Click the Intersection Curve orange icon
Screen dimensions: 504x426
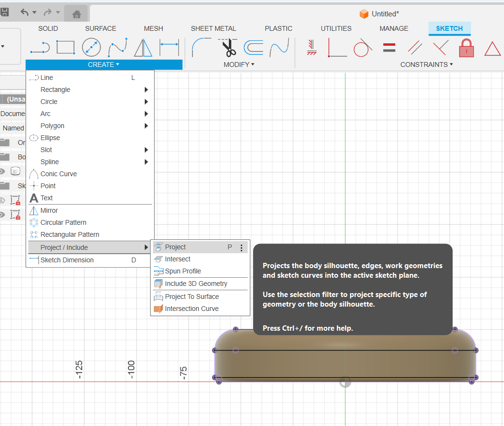pos(158,309)
